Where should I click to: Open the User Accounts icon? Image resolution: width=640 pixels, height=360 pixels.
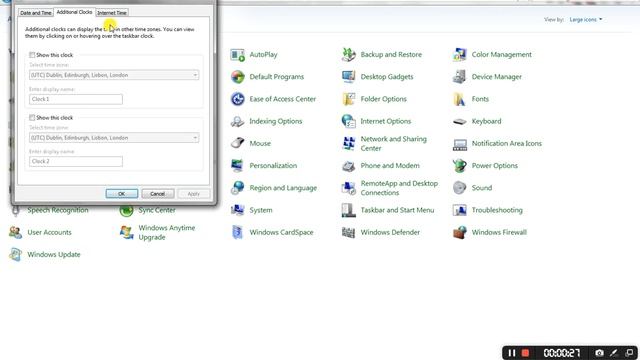coord(15,232)
